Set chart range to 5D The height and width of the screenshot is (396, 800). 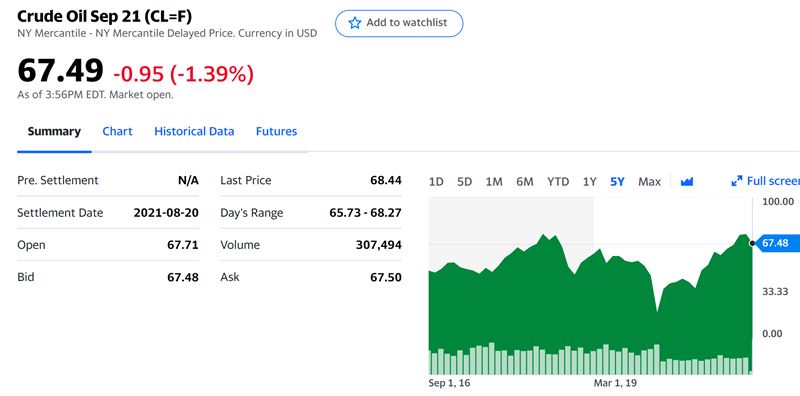[464, 182]
